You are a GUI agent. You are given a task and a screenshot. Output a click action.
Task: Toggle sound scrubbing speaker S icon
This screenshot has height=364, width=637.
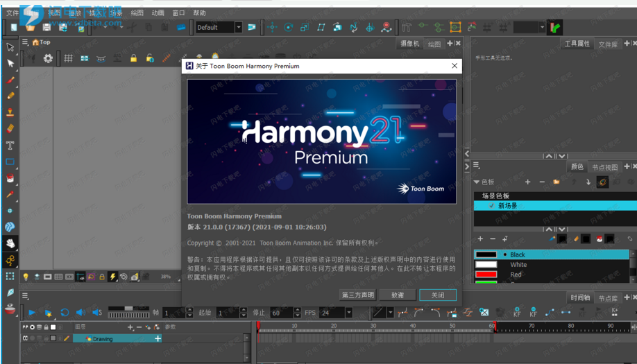point(97,313)
